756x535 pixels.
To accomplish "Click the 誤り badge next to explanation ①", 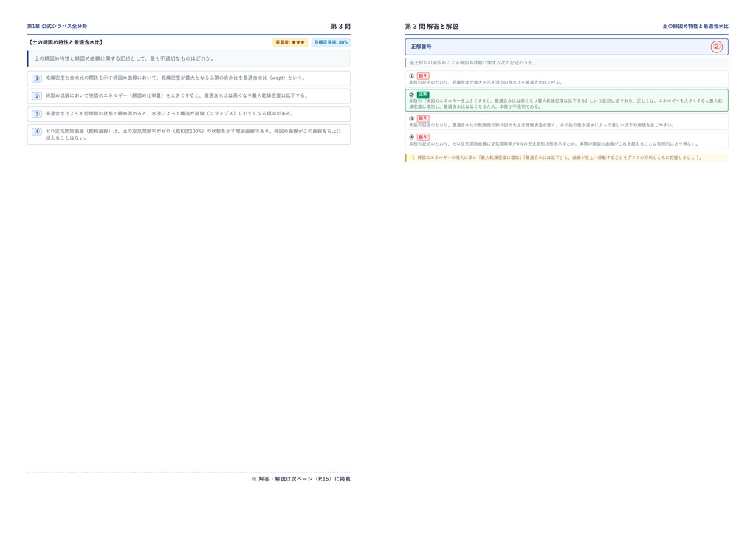I will click(x=423, y=75).
